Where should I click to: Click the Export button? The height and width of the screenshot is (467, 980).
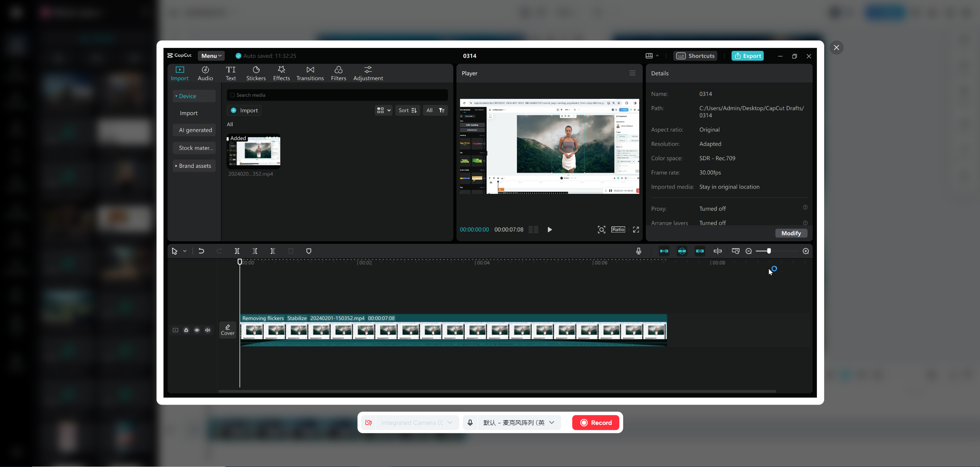tap(747, 56)
